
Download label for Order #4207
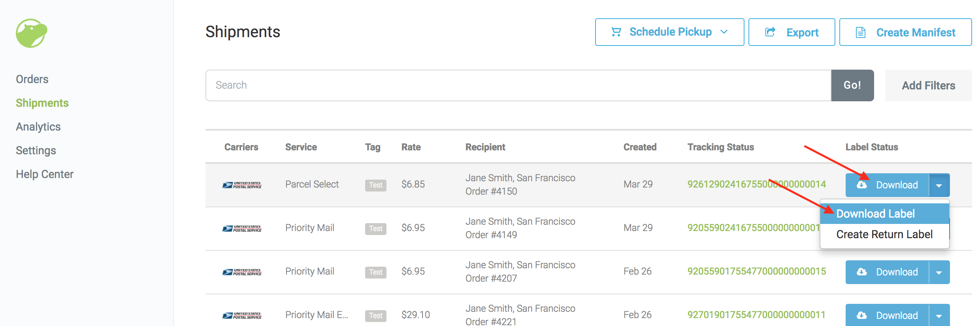[x=887, y=272]
